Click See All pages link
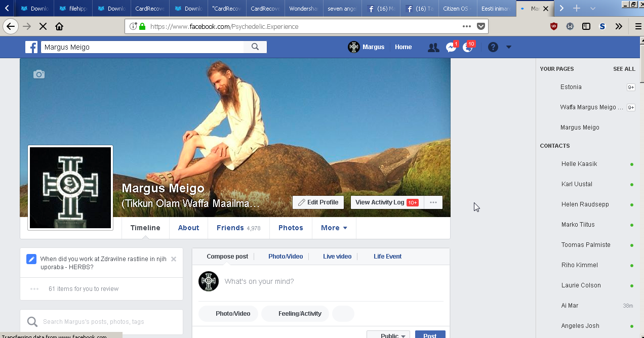Viewport: 644px width, 338px height. tap(624, 69)
